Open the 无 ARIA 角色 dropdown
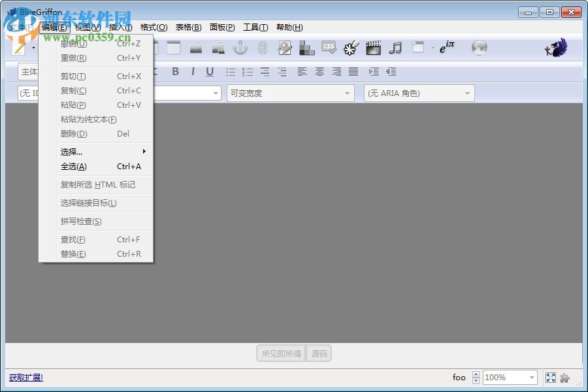This screenshot has width=588, height=392. pos(419,93)
